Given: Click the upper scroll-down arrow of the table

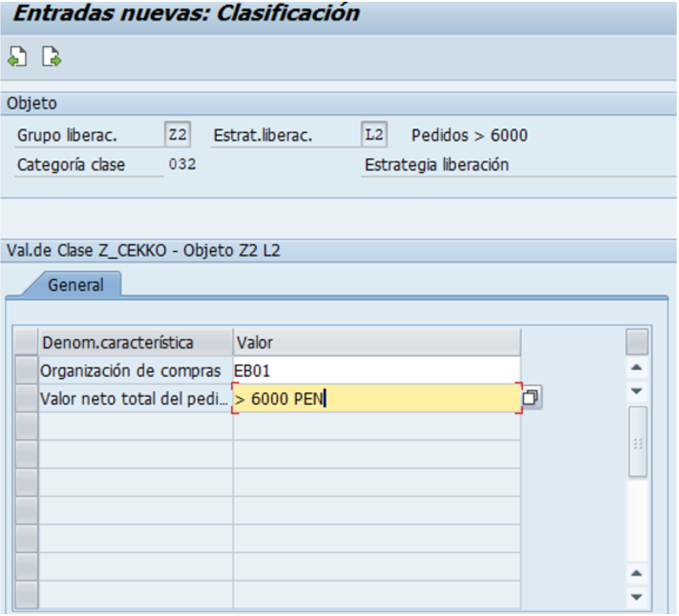Looking at the screenshot, I should coord(637,391).
